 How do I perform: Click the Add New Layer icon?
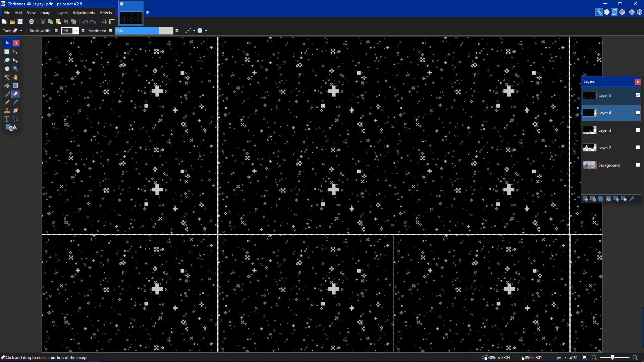click(x=585, y=199)
